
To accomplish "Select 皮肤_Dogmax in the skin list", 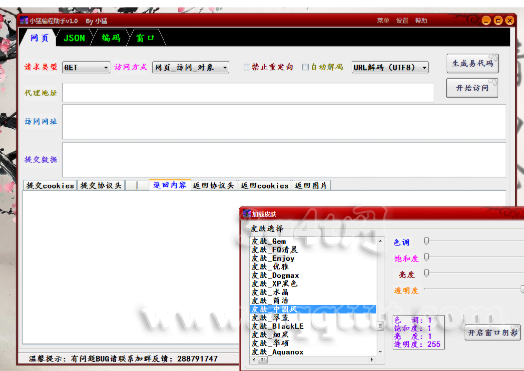I will [x=313, y=275].
